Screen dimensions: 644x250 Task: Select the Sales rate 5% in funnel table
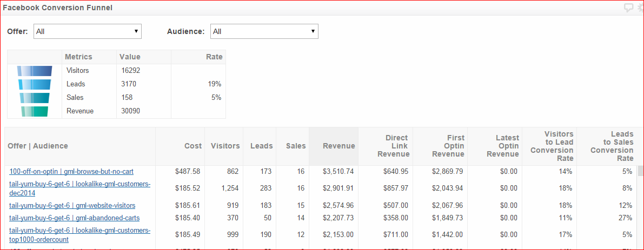click(216, 98)
